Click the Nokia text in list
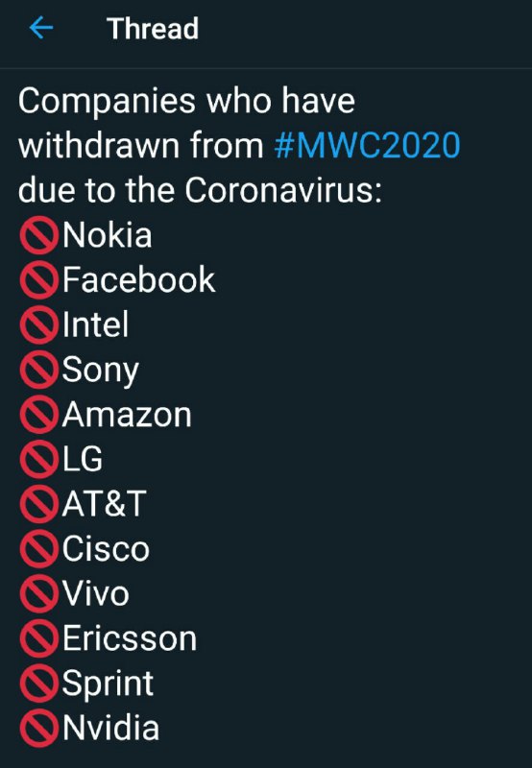 pyautogui.click(x=108, y=235)
